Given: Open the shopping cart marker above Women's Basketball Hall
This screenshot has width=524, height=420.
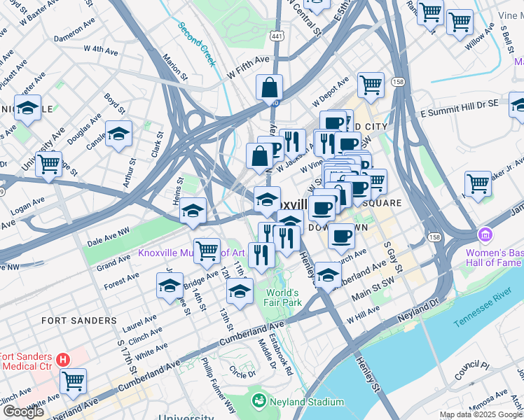Looking at the screenshot, I should click(478, 185).
